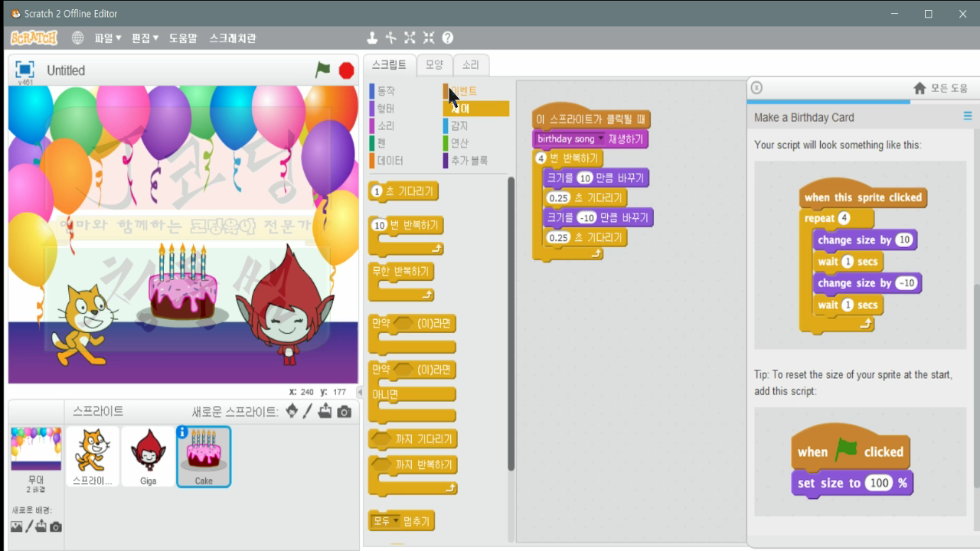This screenshot has width=980, height=551.
Task: Select the 소리 block category in the palette
Action: point(386,126)
